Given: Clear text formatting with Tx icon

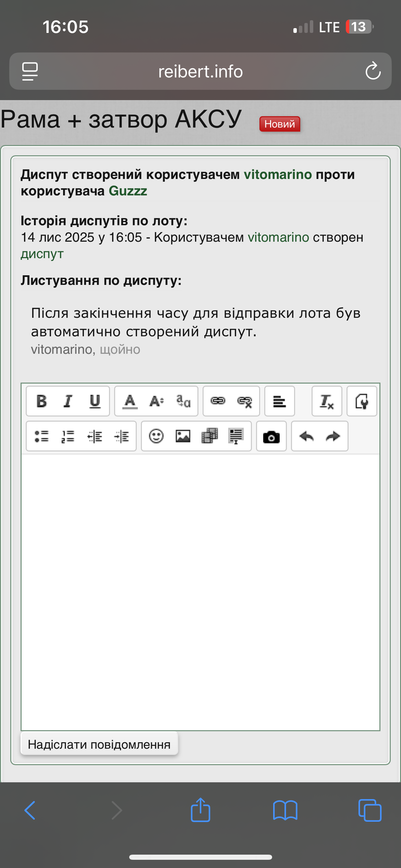Looking at the screenshot, I should click(x=327, y=401).
